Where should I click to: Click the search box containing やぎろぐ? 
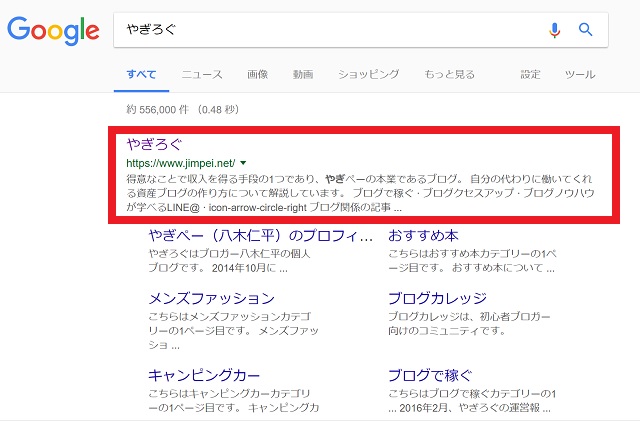(x=330, y=30)
